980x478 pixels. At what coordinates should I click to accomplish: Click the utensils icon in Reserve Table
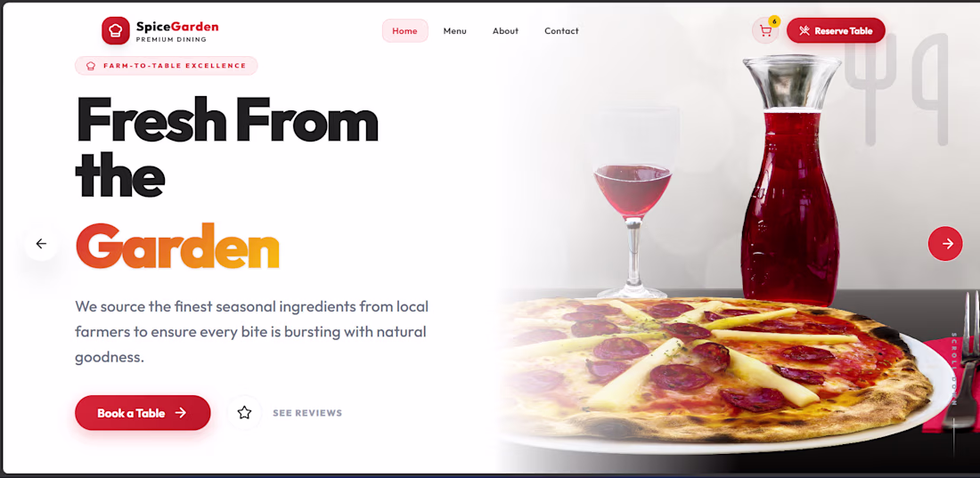[x=804, y=30]
